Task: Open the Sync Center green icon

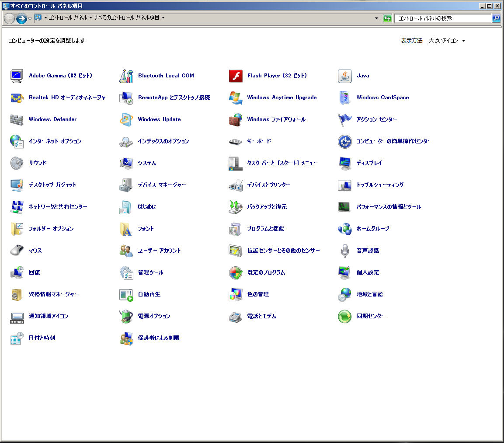Action: click(x=344, y=316)
